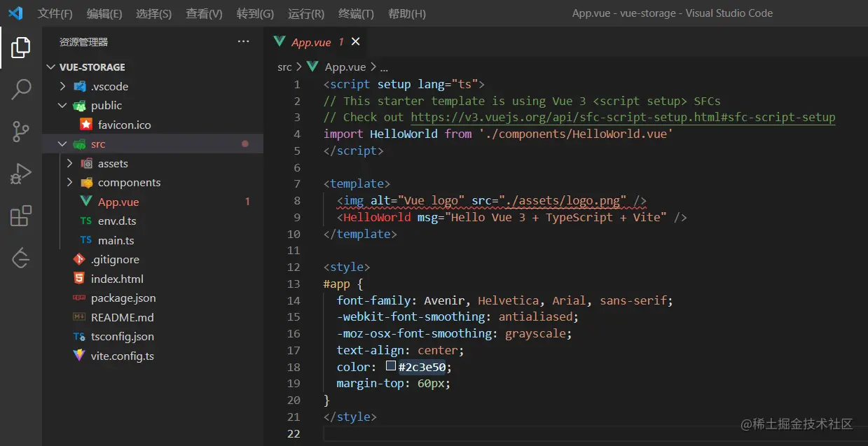
Task: Click the error count 1 beside App.vue in tree
Action: tap(247, 202)
